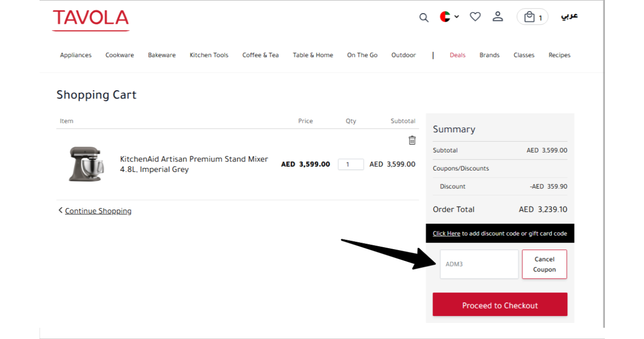This screenshot has width=644, height=339.
Task: Click the quantity field showing 1
Action: [351, 164]
